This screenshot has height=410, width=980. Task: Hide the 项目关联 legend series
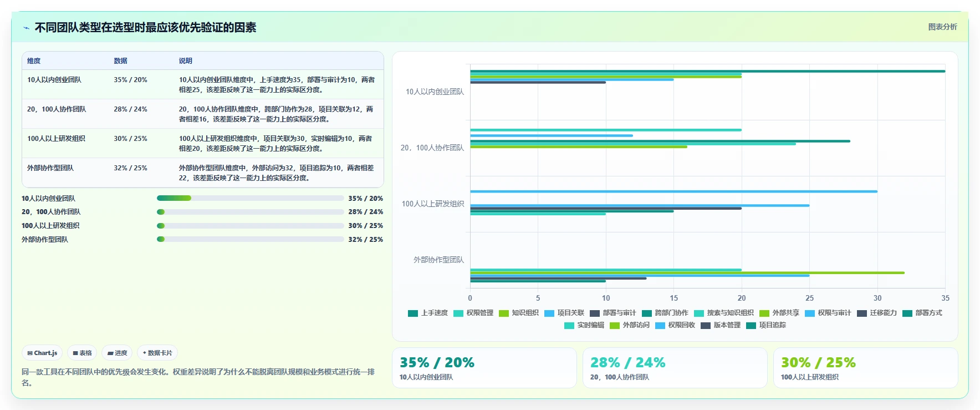tap(564, 313)
